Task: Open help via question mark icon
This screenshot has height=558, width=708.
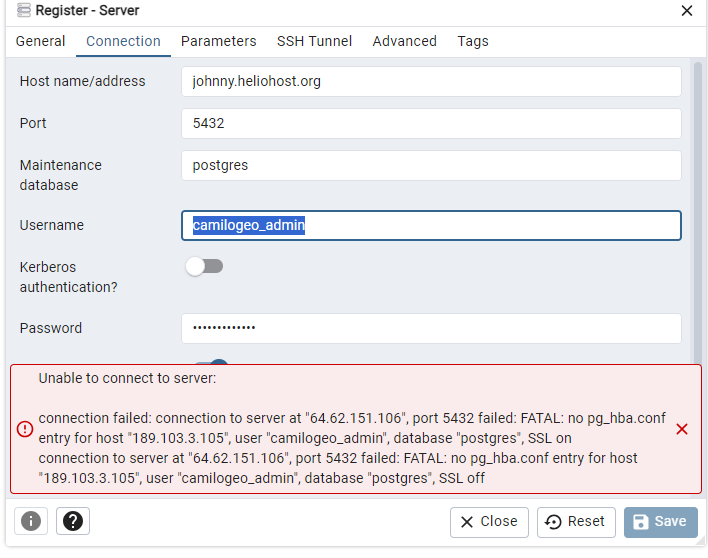Action: [x=73, y=521]
